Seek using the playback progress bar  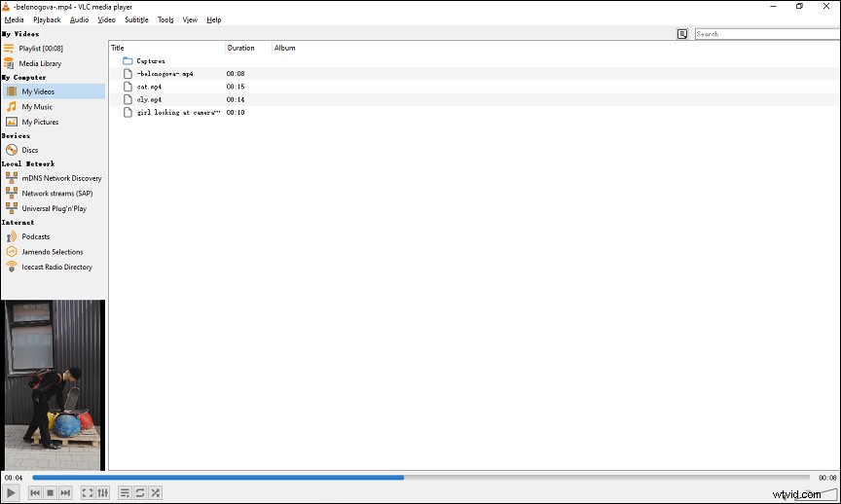tap(421, 477)
